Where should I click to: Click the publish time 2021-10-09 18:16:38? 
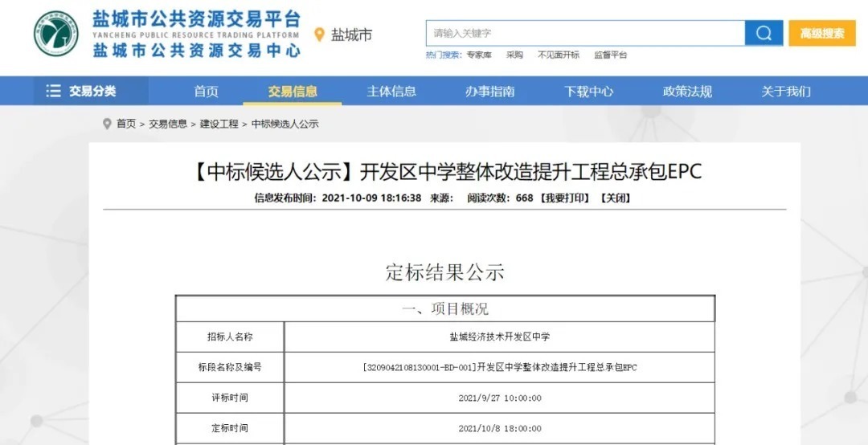coord(371,198)
